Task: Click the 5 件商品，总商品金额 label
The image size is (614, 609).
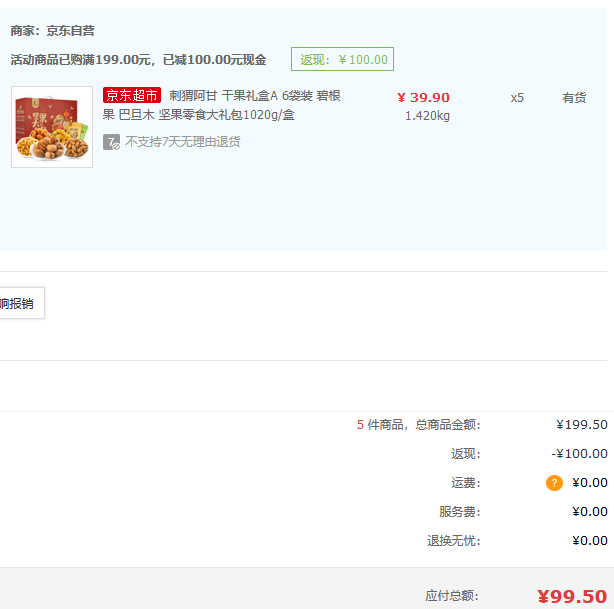Action: tap(419, 425)
